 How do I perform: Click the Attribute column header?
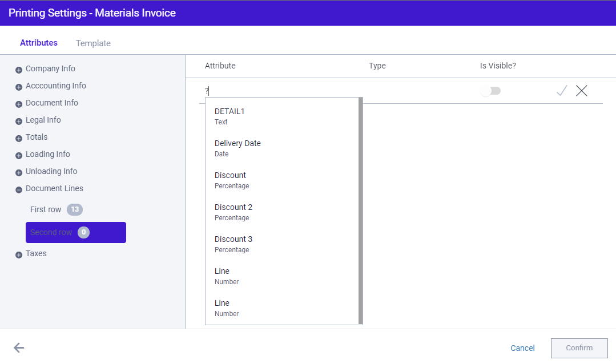point(220,66)
